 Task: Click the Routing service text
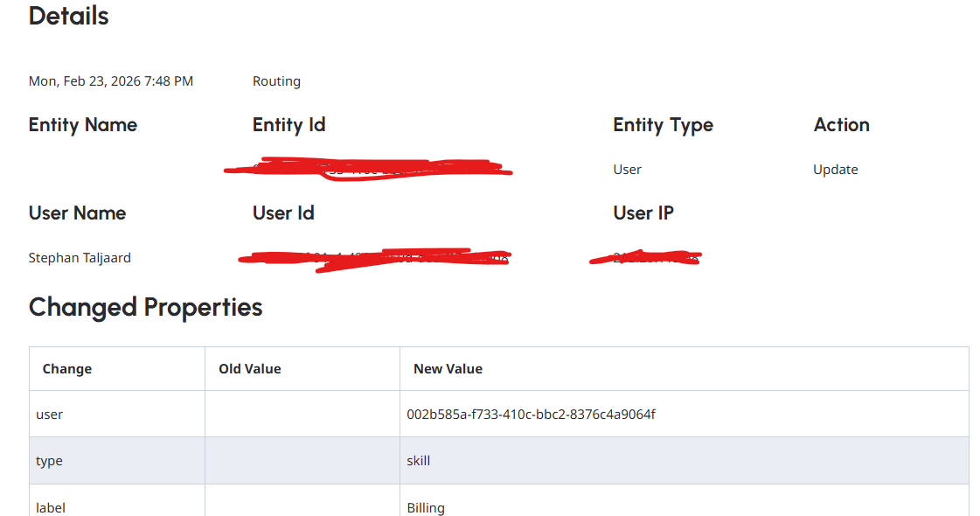(276, 81)
